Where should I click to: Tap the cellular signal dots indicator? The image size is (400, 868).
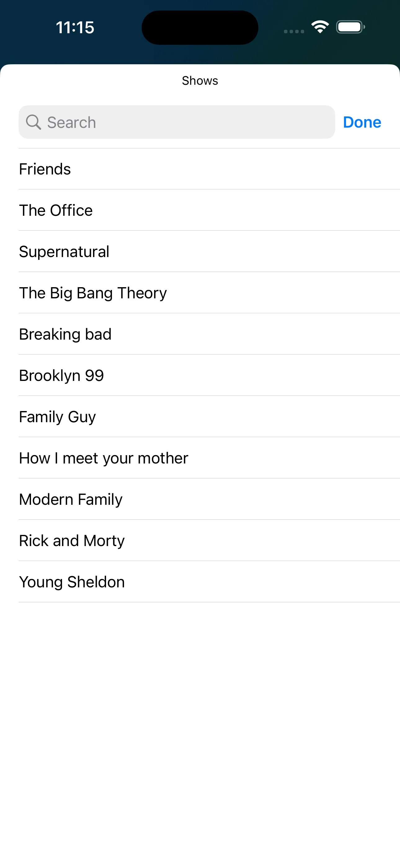point(294,31)
